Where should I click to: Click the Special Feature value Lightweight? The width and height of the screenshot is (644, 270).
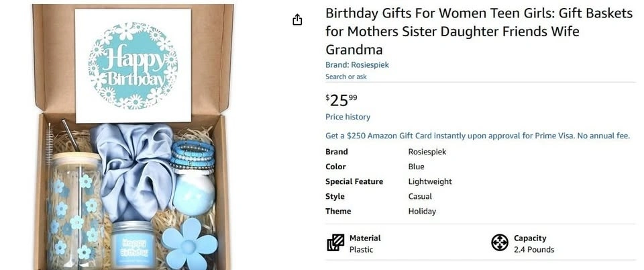pos(430,181)
